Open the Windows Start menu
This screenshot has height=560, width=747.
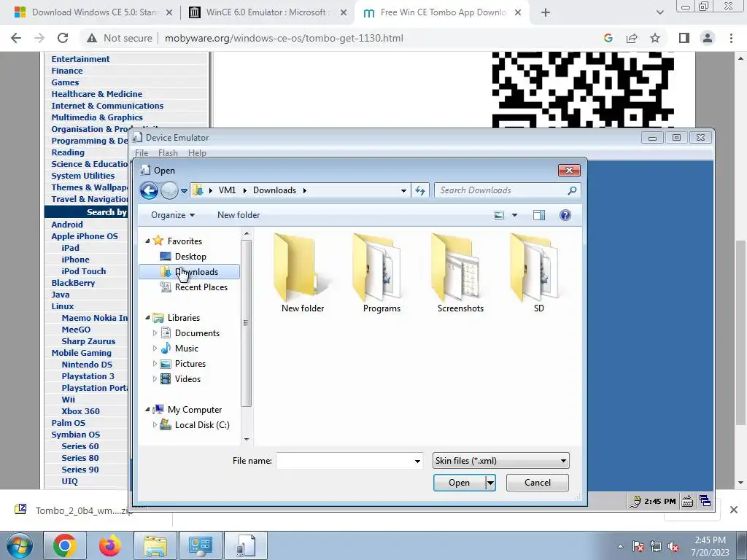pos(18,545)
